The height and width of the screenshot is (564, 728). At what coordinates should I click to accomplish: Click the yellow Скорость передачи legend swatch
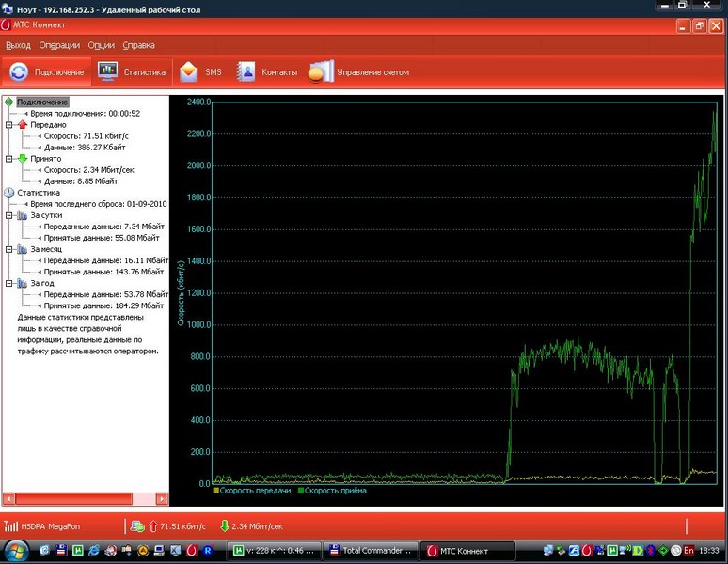pyautogui.click(x=215, y=491)
